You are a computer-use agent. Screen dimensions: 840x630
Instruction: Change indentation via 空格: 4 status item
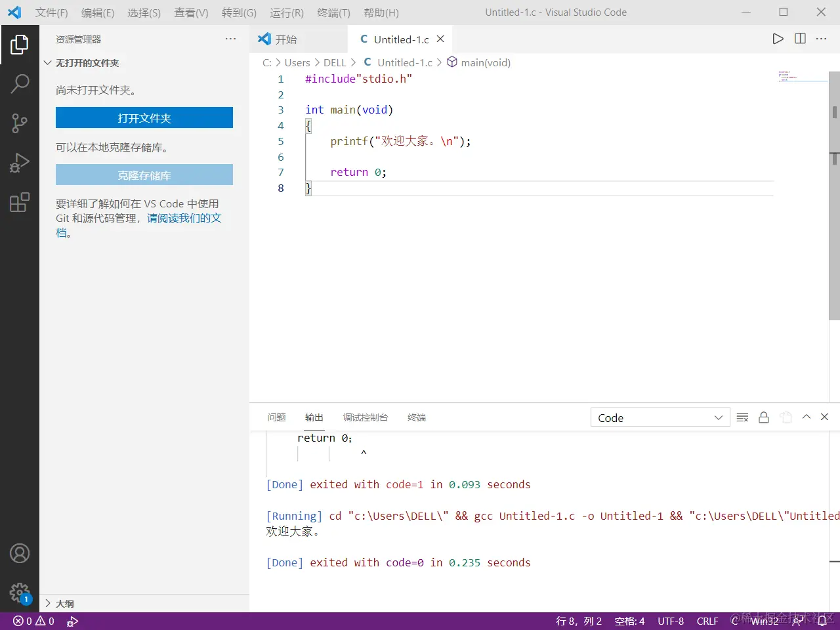629,621
